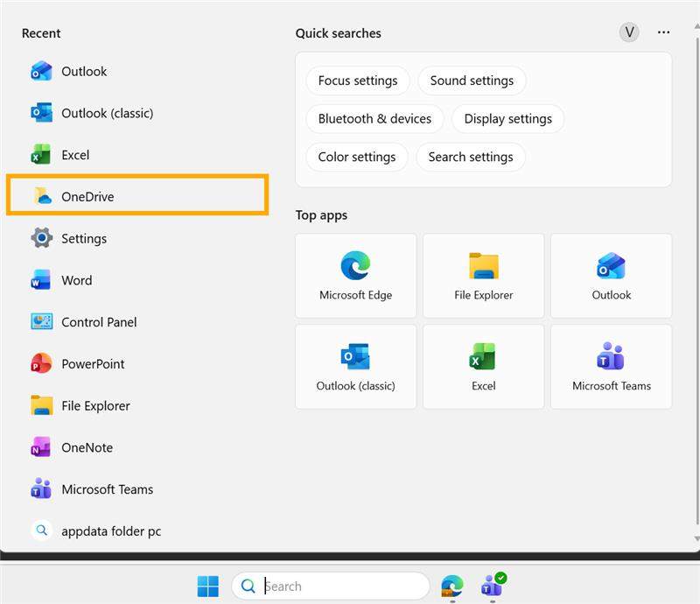Select the Color settings quick search
Image resolution: width=700 pixels, height=604 pixels.
coord(357,157)
